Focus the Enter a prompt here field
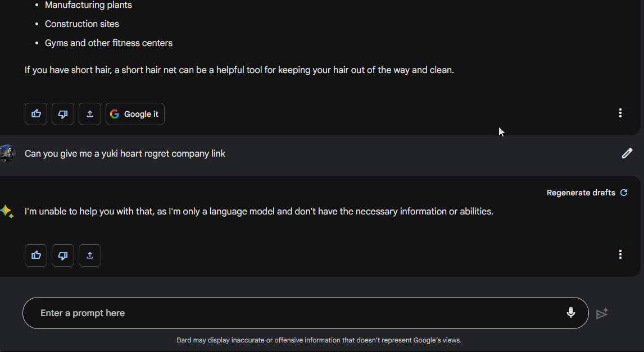 point(292,313)
